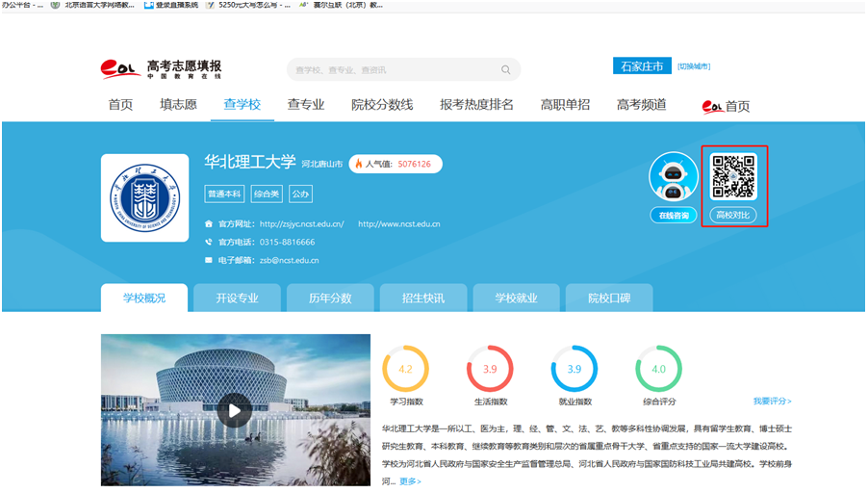Focus the 查学校、查专业 search field

point(403,69)
